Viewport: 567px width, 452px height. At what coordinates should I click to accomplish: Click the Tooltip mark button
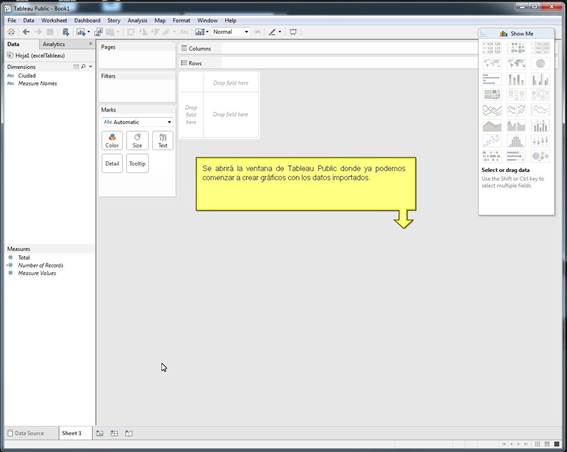(x=137, y=163)
